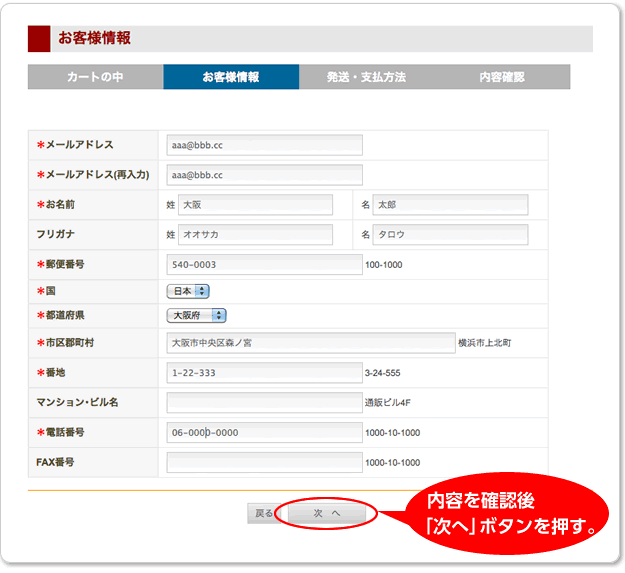Click the 1000-10-1000 example beside FAX番号
625x573 pixels.
pos(393,463)
